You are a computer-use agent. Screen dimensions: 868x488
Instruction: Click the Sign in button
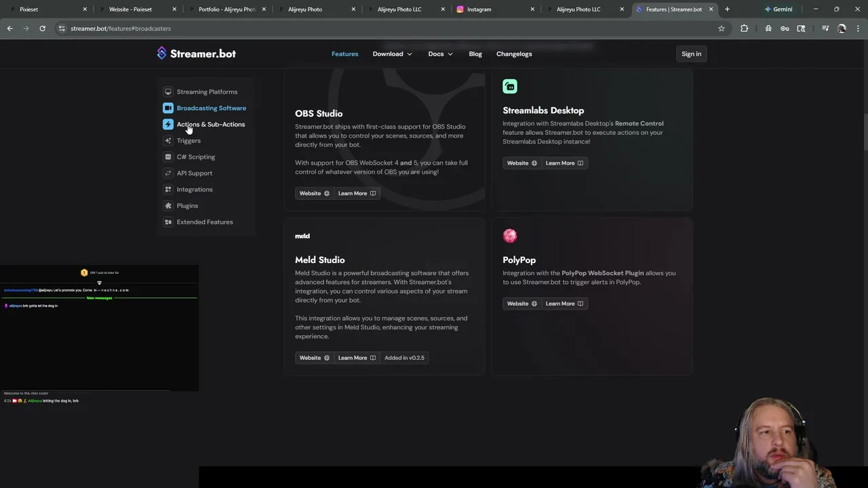pos(691,54)
